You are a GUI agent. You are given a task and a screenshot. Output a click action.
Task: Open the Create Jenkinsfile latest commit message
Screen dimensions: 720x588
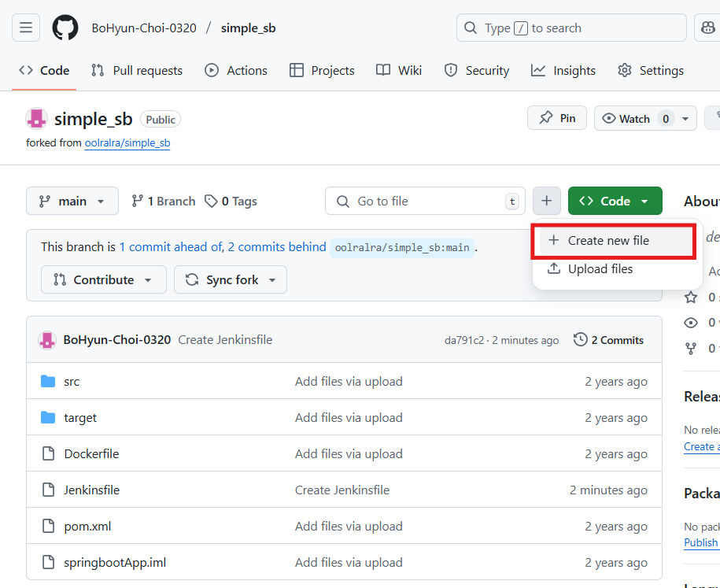(225, 340)
